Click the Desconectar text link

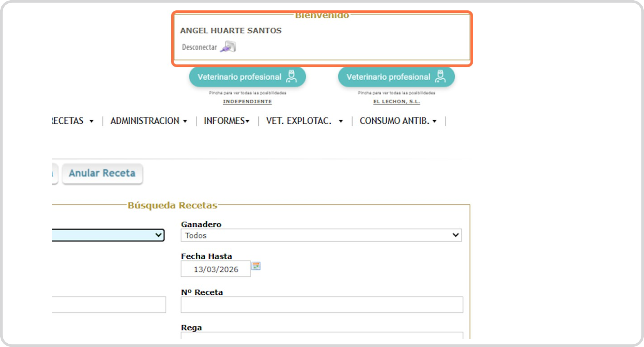click(199, 47)
